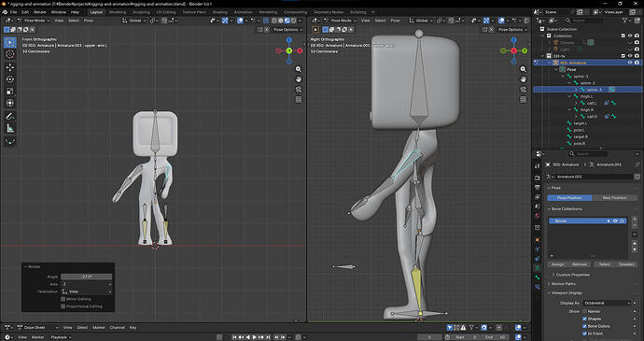Toggle camera view icon in left viewport
Viewport: 644px width, 341px height.
tap(299, 90)
